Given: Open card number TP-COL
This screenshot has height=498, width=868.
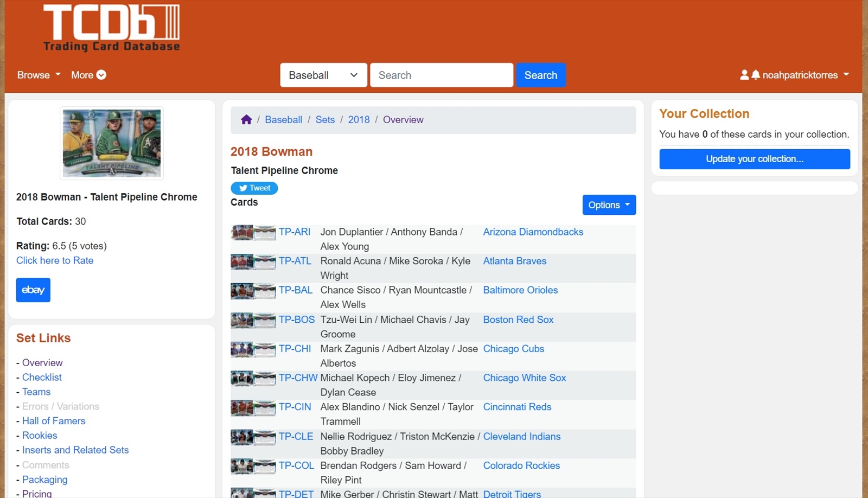Looking at the screenshot, I should tap(297, 465).
